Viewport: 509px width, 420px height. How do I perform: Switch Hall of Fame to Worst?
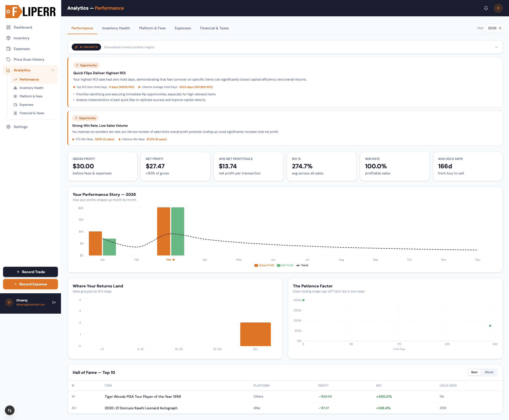(x=489, y=372)
